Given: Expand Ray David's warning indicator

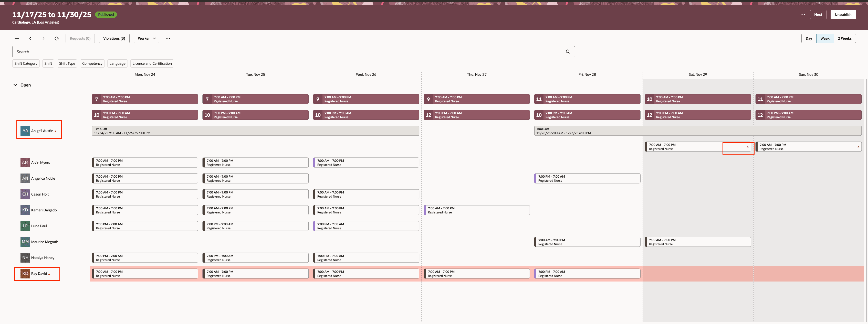Looking at the screenshot, I should pyautogui.click(x=49, y=274).
